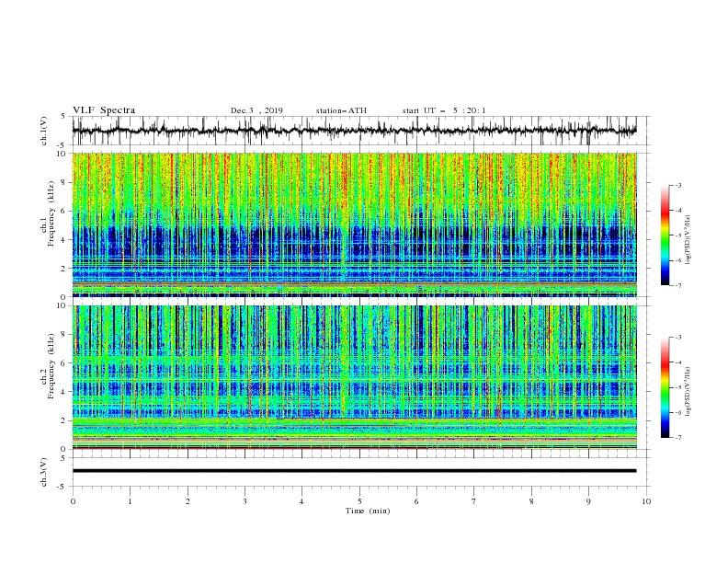Click the "-3" label on ch.1 color bar
This screenshot has height=563, width=728.
(678, 185)
